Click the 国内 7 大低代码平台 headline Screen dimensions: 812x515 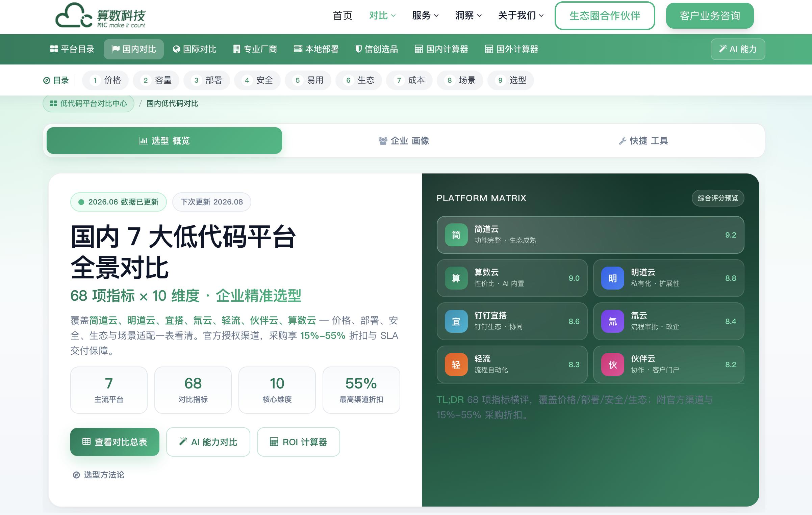(183, 237)
